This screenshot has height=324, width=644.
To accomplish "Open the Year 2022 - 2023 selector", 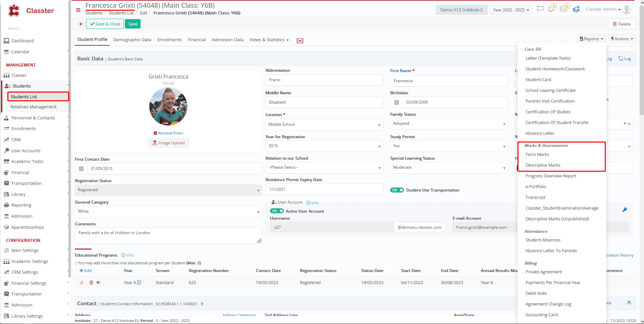I will point(511,10).
